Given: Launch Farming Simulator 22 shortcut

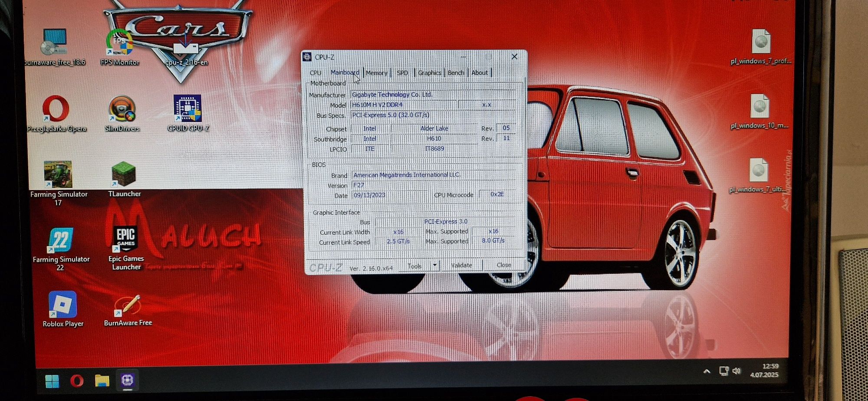Looking at the screenshot, I should click(x=61, y=249).
